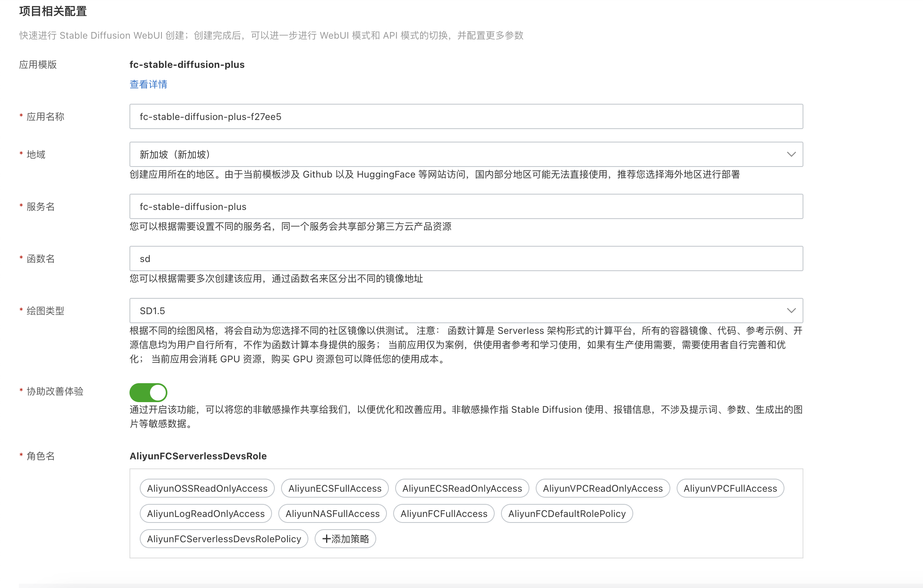The width and height of the screenshot is (923, 588).
Task: Click the AliyunLogReadOnlyAccess policy tag
Action: pos(206,513)
